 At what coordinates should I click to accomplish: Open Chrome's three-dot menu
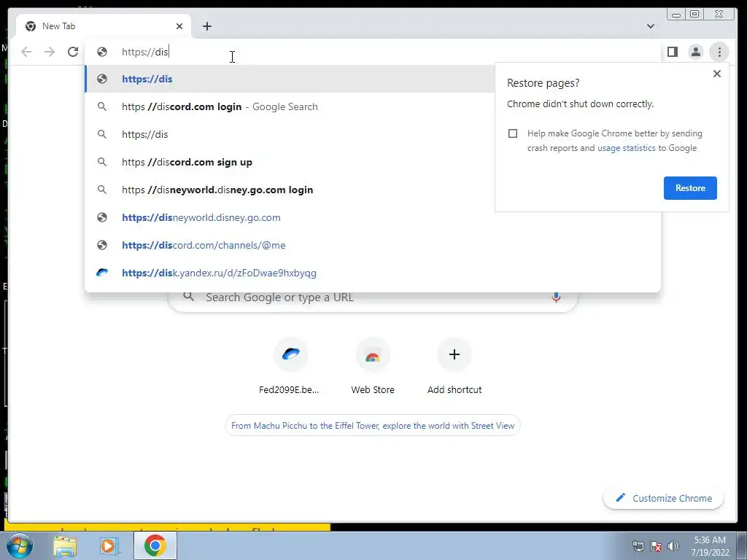point(719,52)
